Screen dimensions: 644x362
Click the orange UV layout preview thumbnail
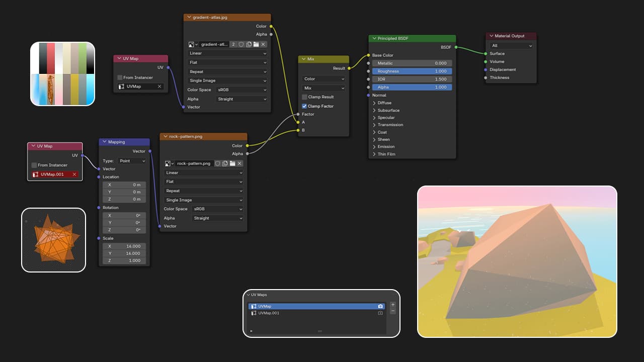tap(53, 240)
